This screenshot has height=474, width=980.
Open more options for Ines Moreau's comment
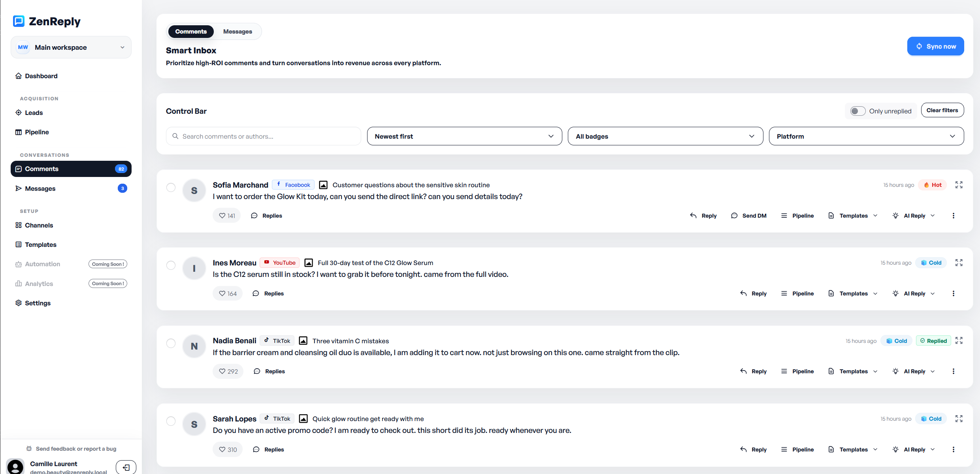coord(954,293)
